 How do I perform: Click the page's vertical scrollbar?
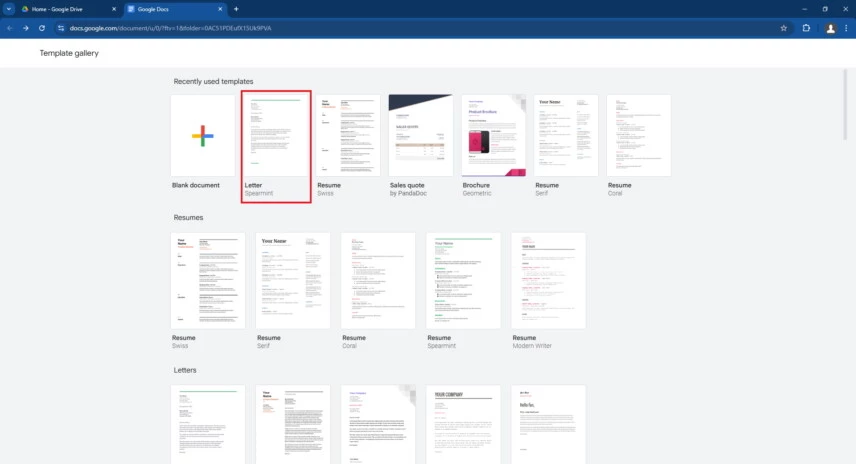pos(845,104)
